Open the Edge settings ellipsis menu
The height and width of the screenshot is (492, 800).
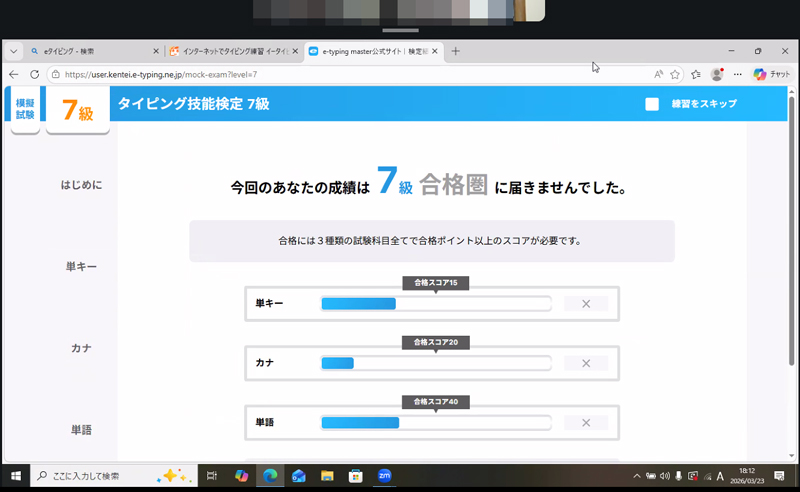tap(738, 74)
